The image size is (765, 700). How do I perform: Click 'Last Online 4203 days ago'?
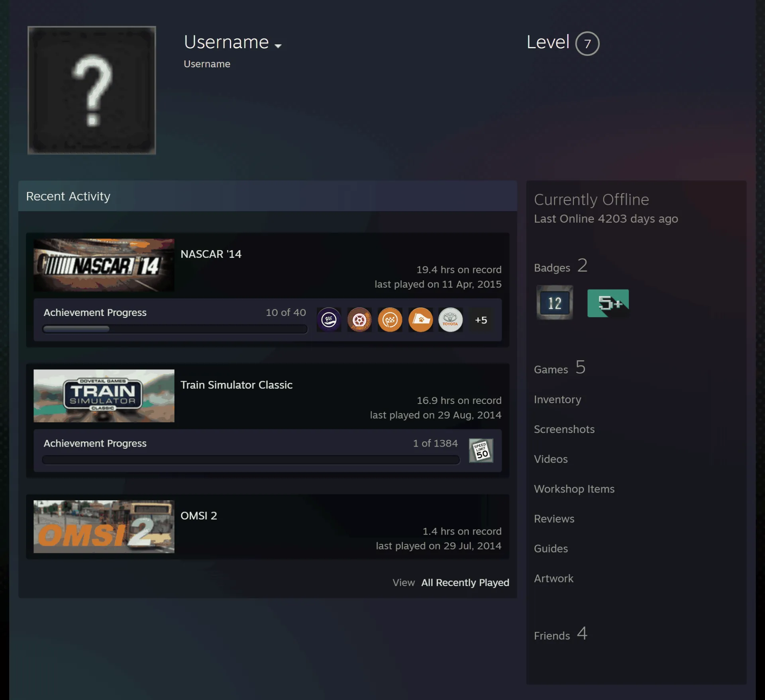tap(606, 219)
